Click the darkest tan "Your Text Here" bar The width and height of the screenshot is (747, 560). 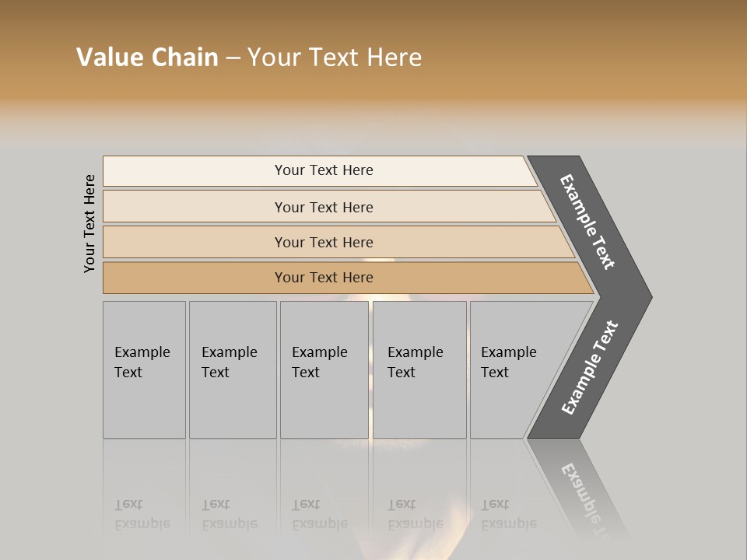(349, 278)
